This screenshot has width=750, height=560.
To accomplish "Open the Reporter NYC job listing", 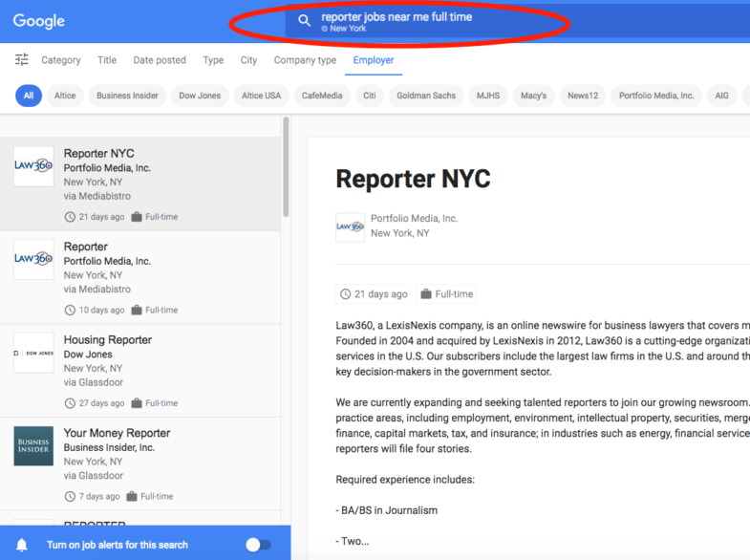I will click(x=140, y=184).
